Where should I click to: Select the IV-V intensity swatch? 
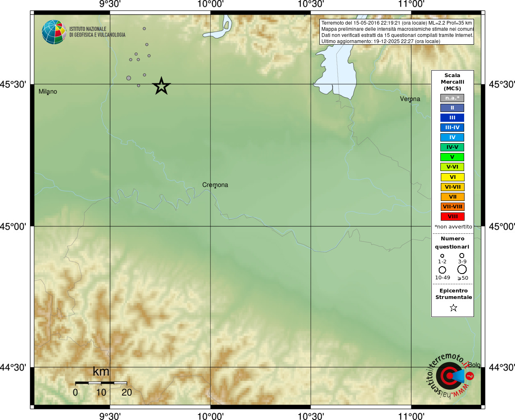point(452,147)
